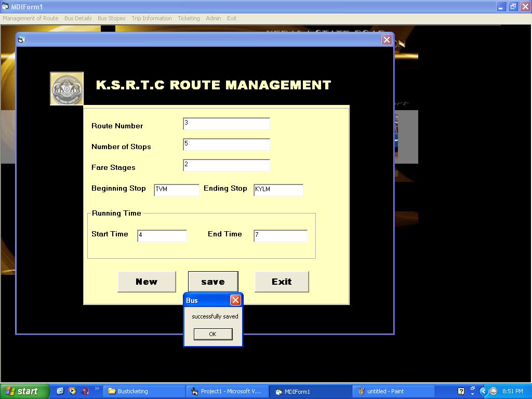
Task: Open the Ticketing menu
Action: click(x=189, y=18)
